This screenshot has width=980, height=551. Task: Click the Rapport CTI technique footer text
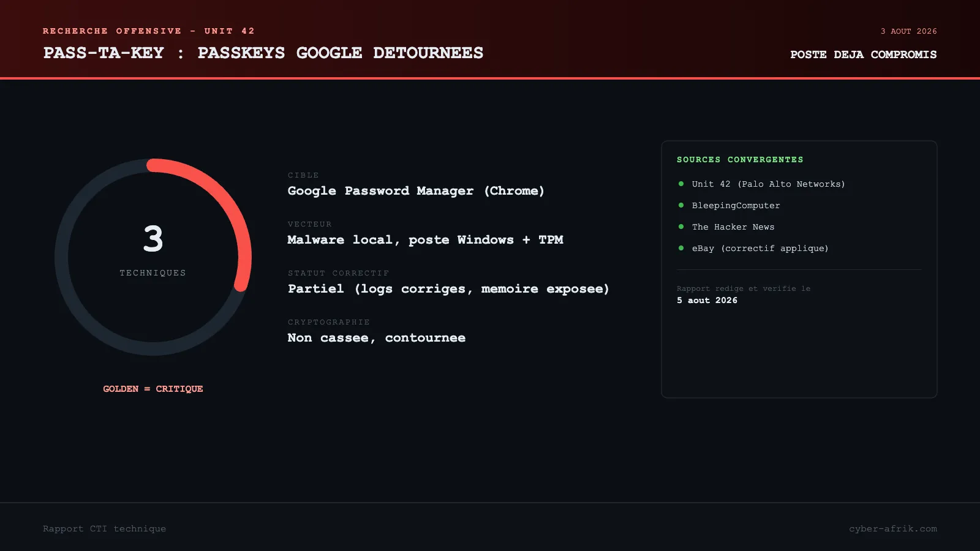click(x=104, y=529)
